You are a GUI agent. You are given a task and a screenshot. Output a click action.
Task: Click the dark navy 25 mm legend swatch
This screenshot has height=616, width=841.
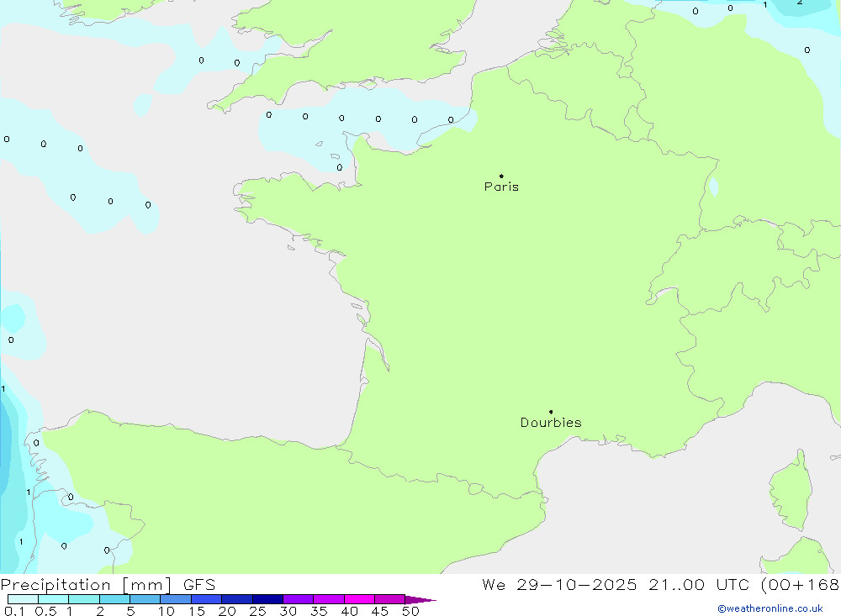pos(267,599)
